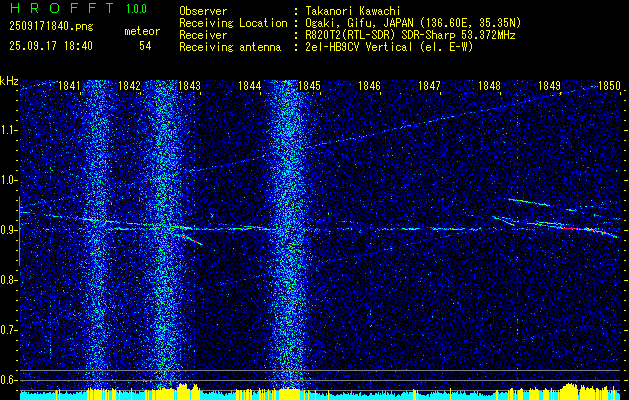Select the filename 2509171840.png

(51, 27)
